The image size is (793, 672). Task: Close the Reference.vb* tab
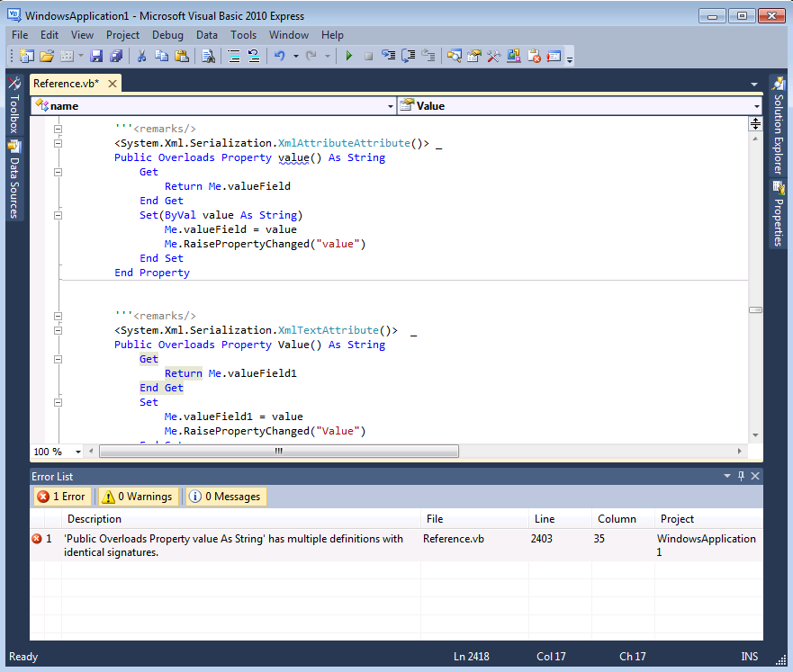coord(113,84)
